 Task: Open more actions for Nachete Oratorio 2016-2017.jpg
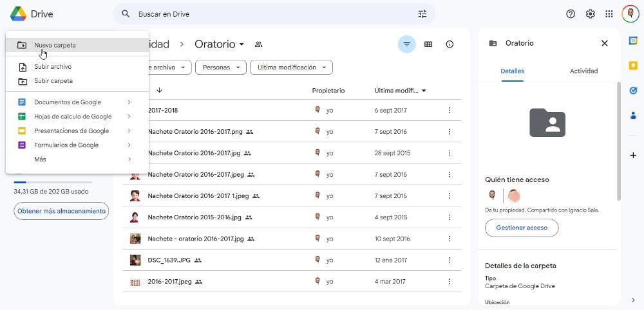pos(450,153)
